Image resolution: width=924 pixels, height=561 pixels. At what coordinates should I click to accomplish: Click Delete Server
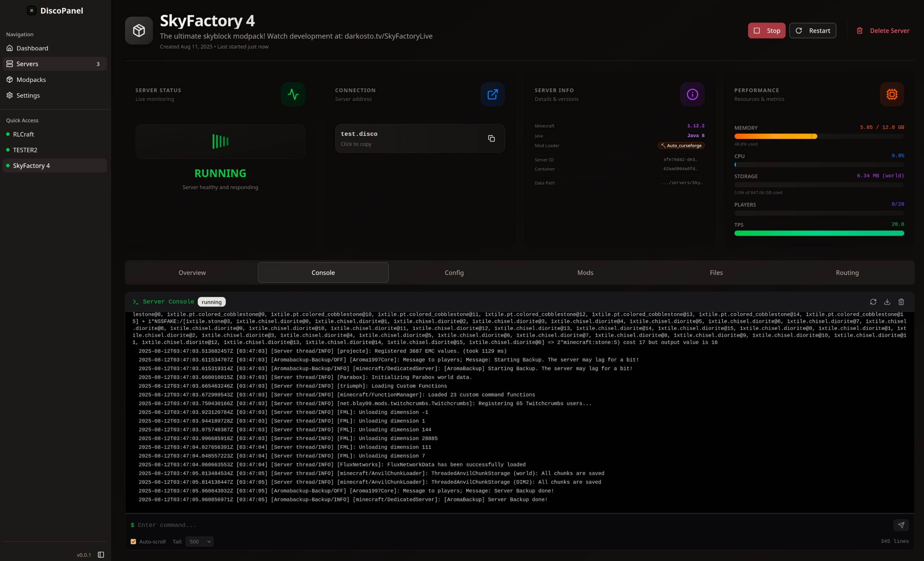click(883, 31)
